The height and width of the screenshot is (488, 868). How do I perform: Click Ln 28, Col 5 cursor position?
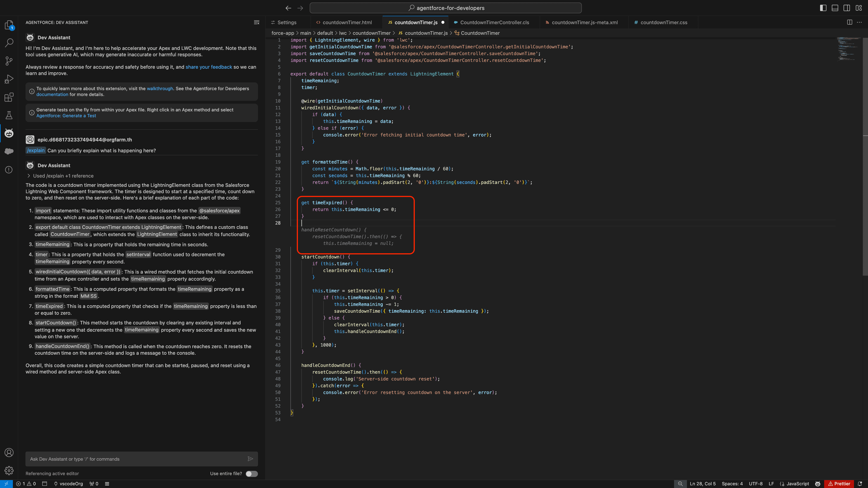pyautogui.click(x=703, y=484)
